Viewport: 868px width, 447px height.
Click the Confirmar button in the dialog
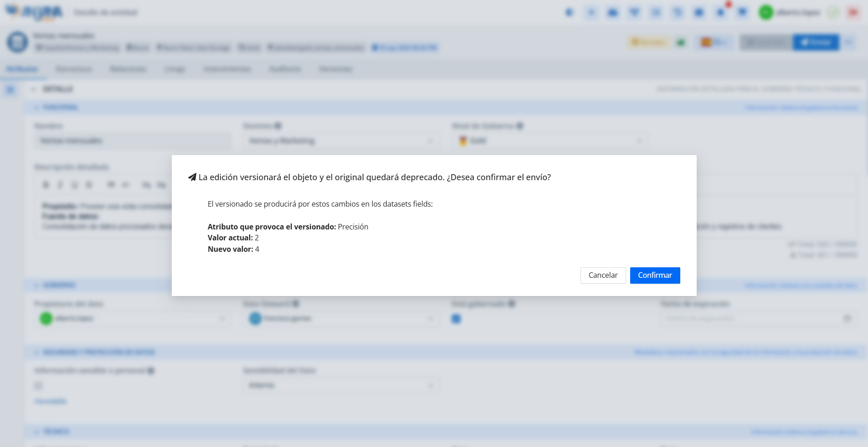click(x=655, y=275)
